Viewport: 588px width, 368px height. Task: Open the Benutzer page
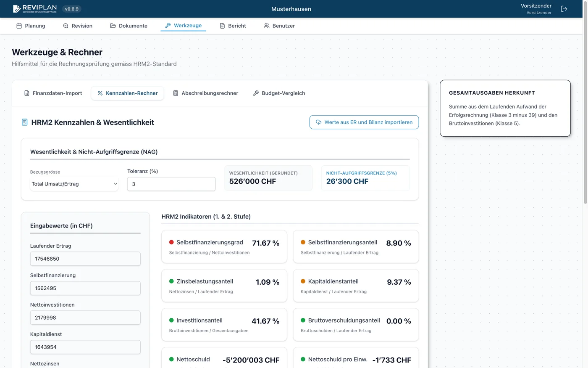pyautogui.click(x=279, y=26)
